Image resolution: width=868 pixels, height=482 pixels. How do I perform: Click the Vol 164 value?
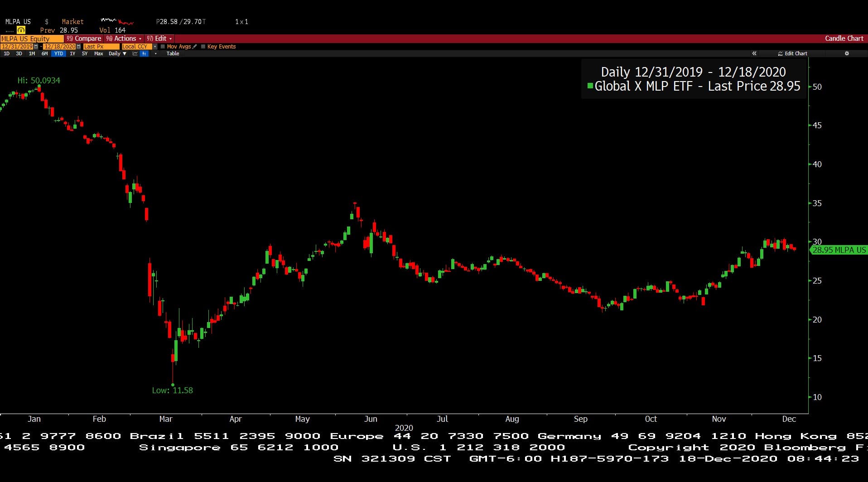coord(112,30)
